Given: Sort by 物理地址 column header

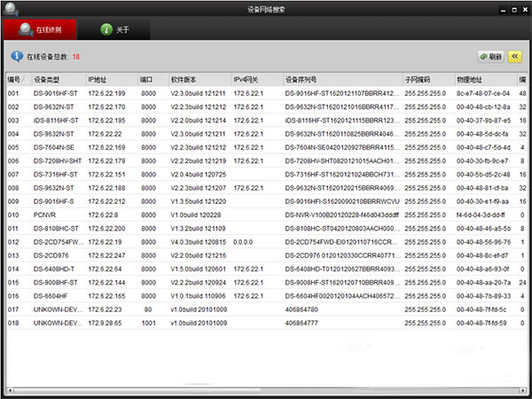Looking at the screenshot, I should (x=486, y=80).
